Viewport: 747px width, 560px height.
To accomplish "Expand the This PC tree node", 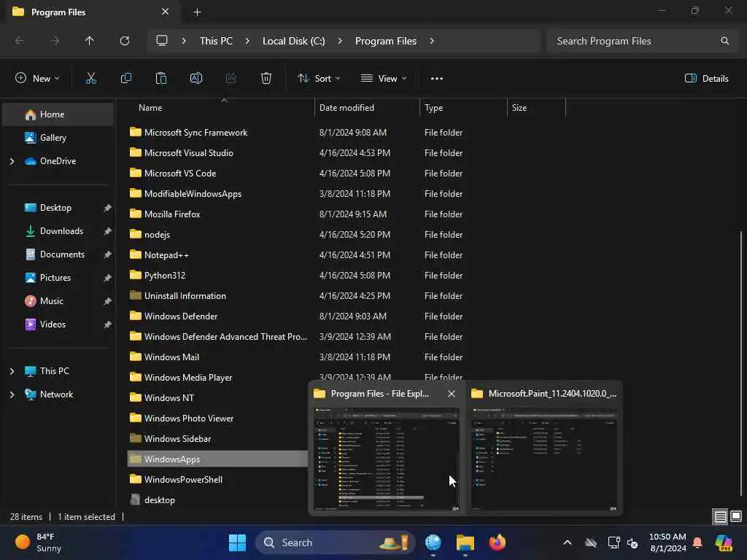I will [x=12, y=371].
